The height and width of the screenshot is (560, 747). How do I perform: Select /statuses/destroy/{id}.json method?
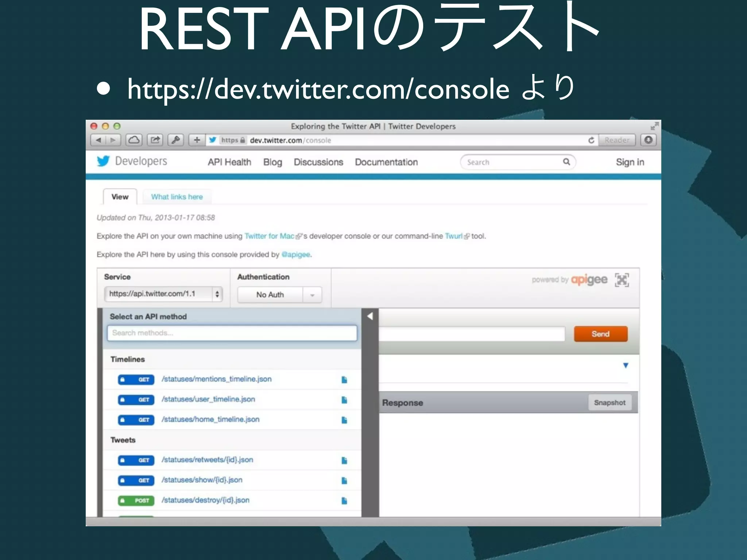click(x=205, y=500)
